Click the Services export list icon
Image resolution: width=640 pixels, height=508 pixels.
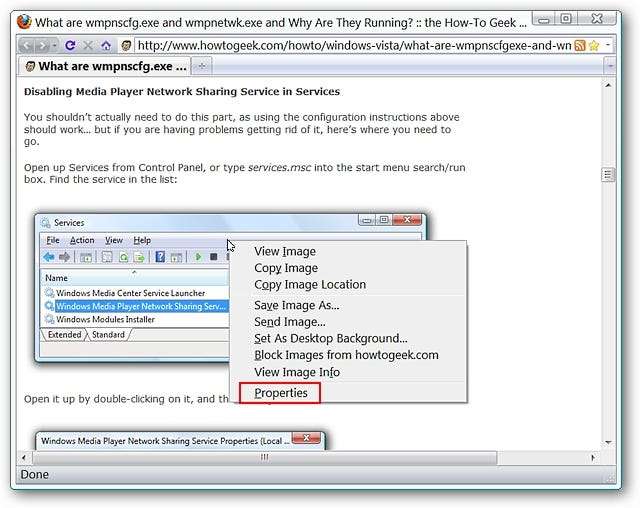pyautogui.click(x=139, y=257)
